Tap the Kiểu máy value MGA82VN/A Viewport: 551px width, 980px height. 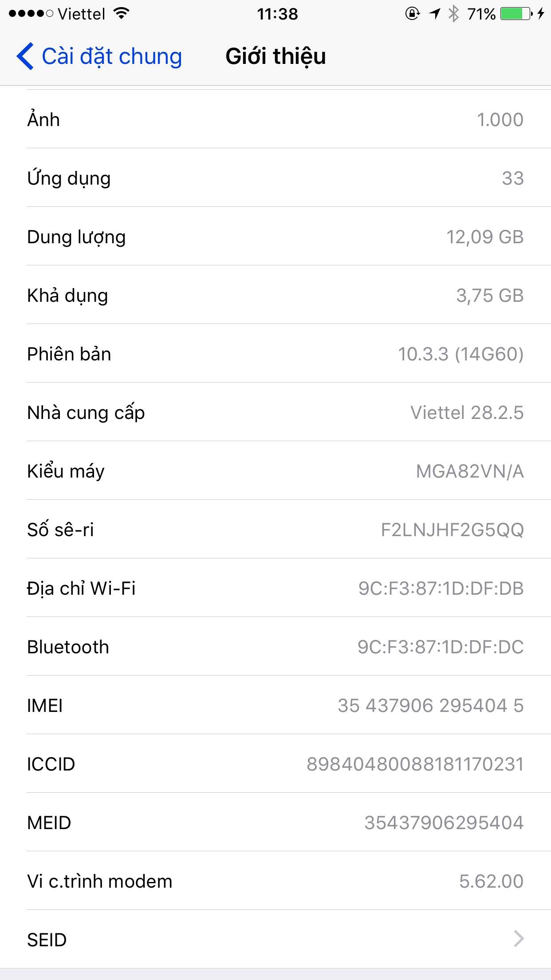coord(469,471)
